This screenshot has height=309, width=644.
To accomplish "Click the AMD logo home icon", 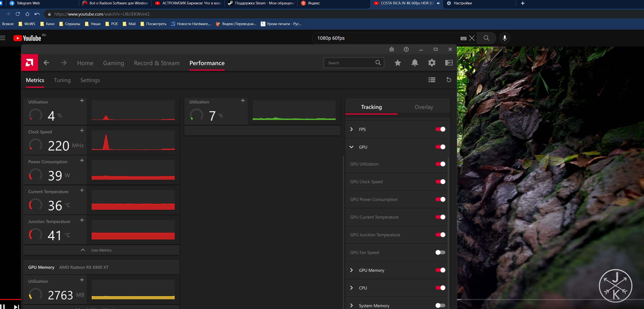I will (30, 62).
